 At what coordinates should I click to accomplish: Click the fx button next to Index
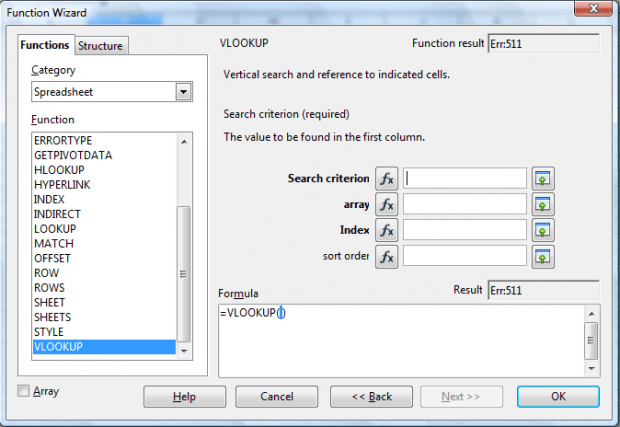pyautogui.click(x=386, y=230)
